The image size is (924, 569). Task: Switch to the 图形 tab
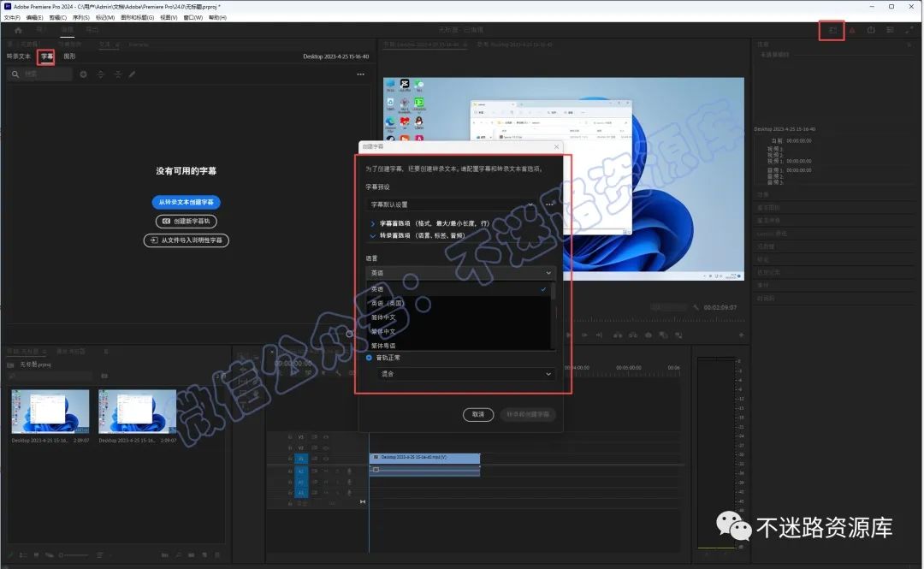point(69,56)
